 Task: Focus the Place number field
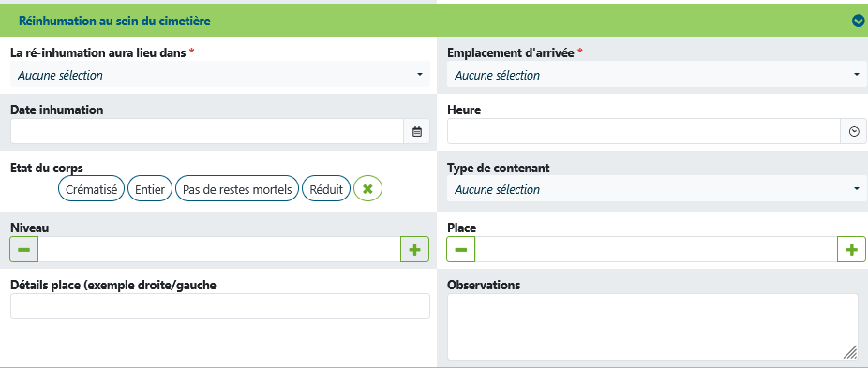click(x=656, y=250)
